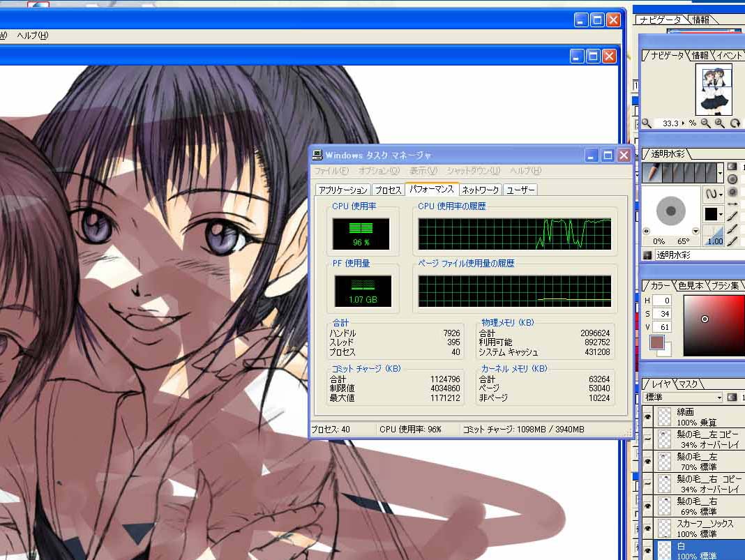
Task: Open the brush preset dropdown arrow
Action: [x=721, y=173]
